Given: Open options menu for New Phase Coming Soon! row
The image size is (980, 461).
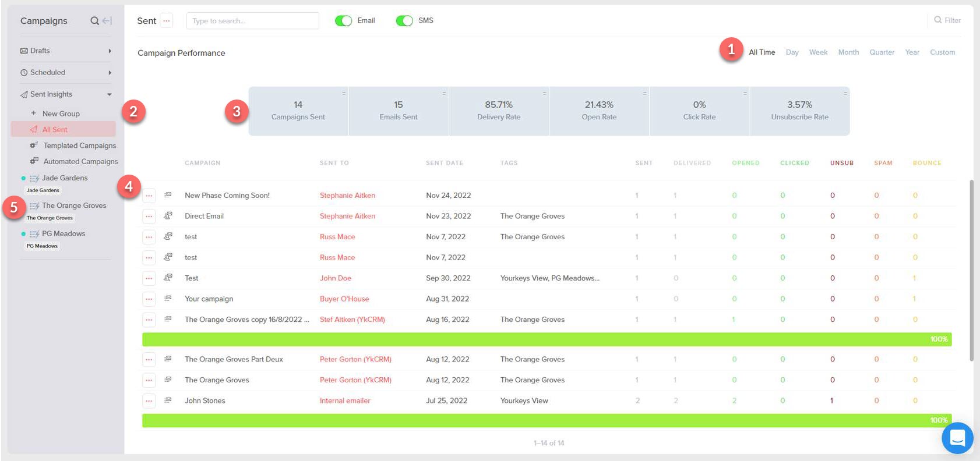Looking at the screenshot, I should (149, 196).
